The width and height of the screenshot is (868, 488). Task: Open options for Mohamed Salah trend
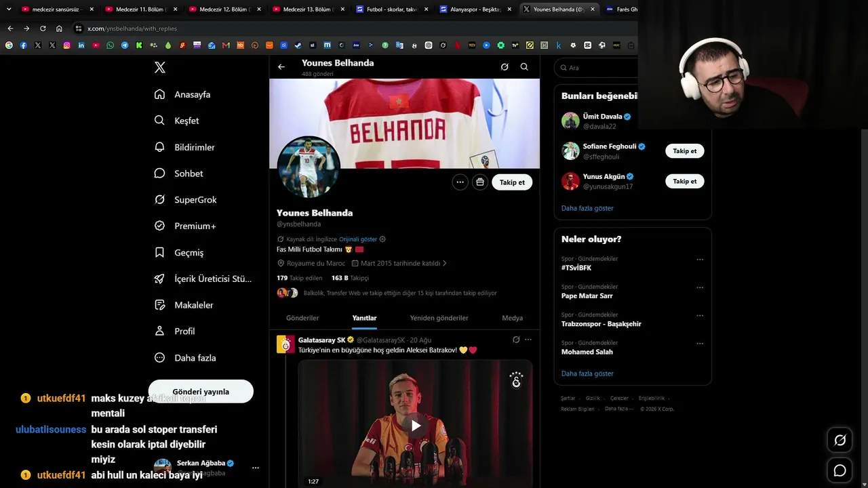click(700, 344)
